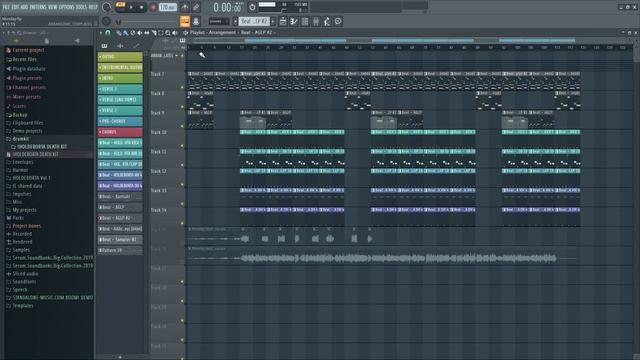Expand the Recent files browser folder
Image resolution: width=640 pixels, height=360 pixels.
point(24,59)
